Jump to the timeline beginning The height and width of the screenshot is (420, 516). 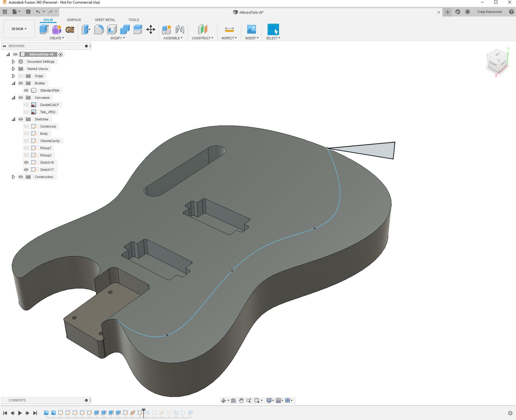(x=5, y=413)
